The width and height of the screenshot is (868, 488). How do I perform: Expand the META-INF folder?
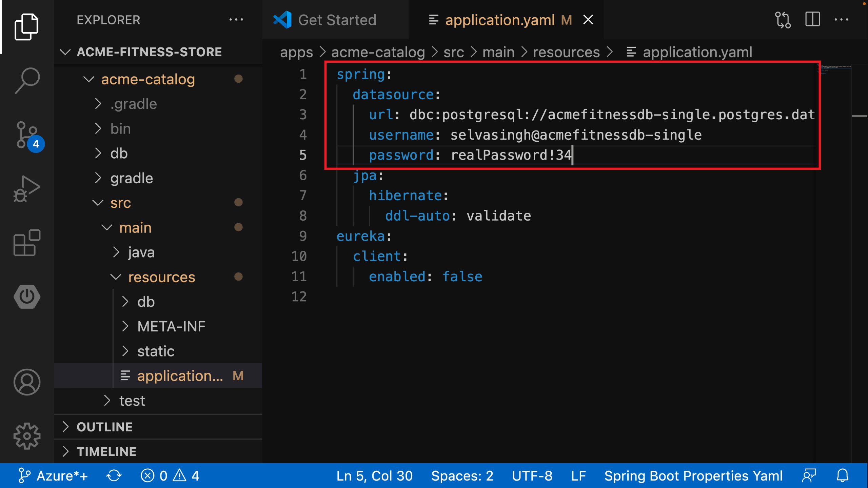(x=171, y=326)
